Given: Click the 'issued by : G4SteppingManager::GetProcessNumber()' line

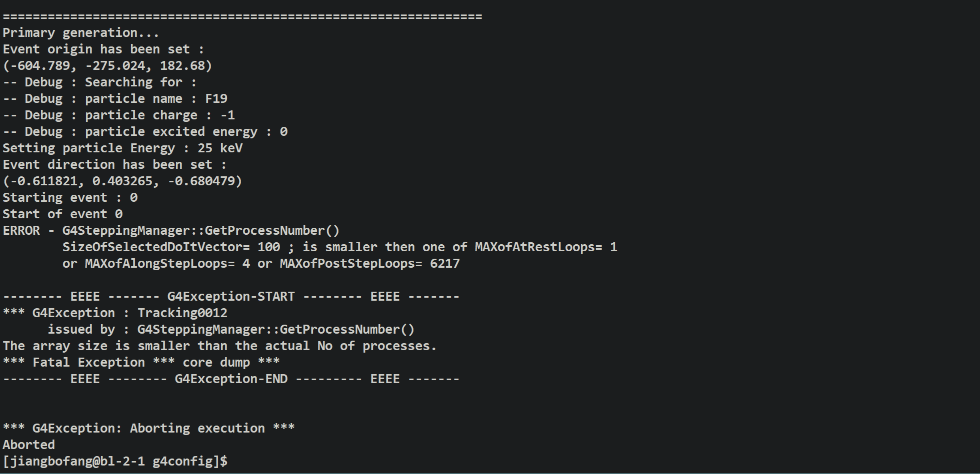Looking at the screenshot, I should [x=231, y=329].
